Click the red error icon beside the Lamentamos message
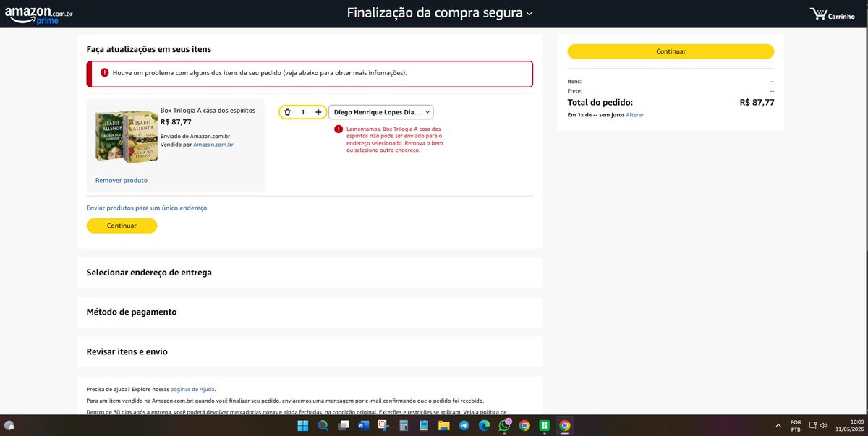 339,129
